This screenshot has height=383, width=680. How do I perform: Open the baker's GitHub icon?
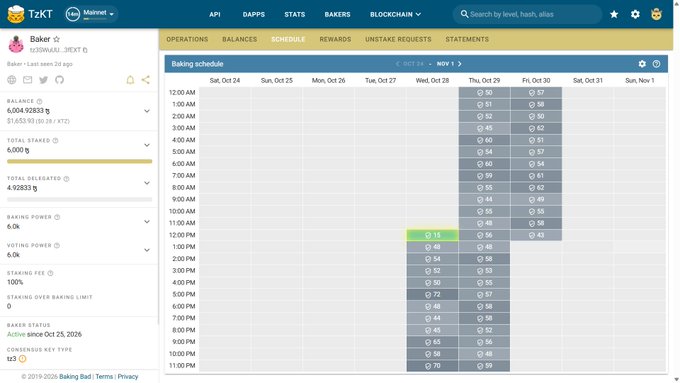pyautogui.click(x=59, y=80)
